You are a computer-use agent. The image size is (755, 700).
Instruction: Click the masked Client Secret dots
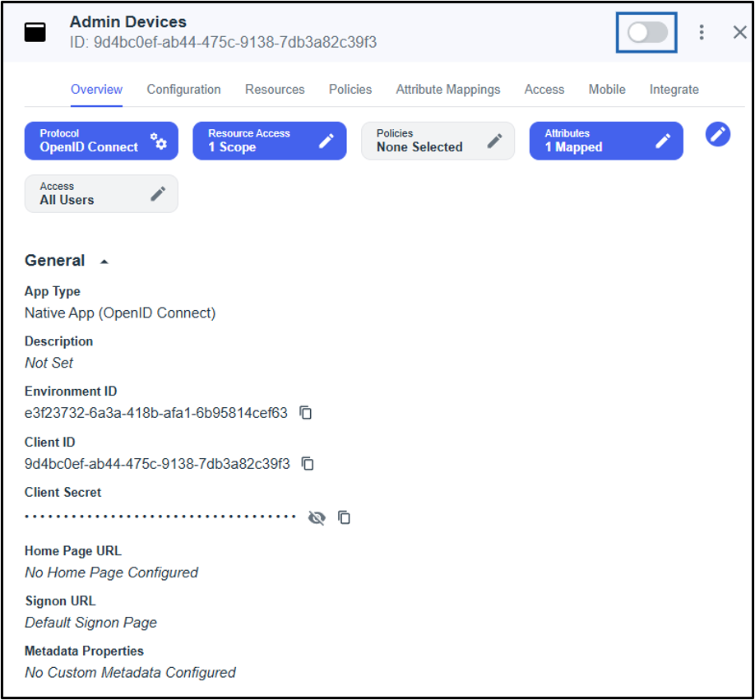[160, 517]
